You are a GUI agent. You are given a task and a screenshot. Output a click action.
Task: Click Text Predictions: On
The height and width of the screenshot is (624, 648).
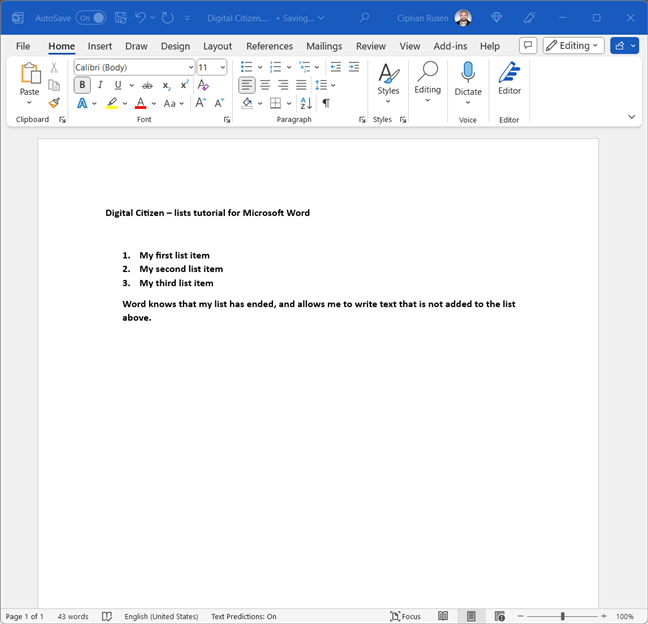[244, 616]
